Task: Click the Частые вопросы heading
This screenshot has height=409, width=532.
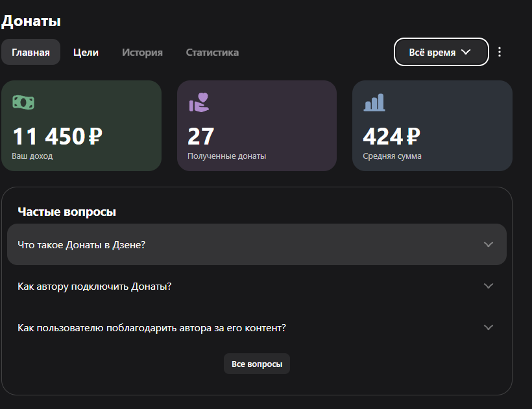Action: click(67, 212)
